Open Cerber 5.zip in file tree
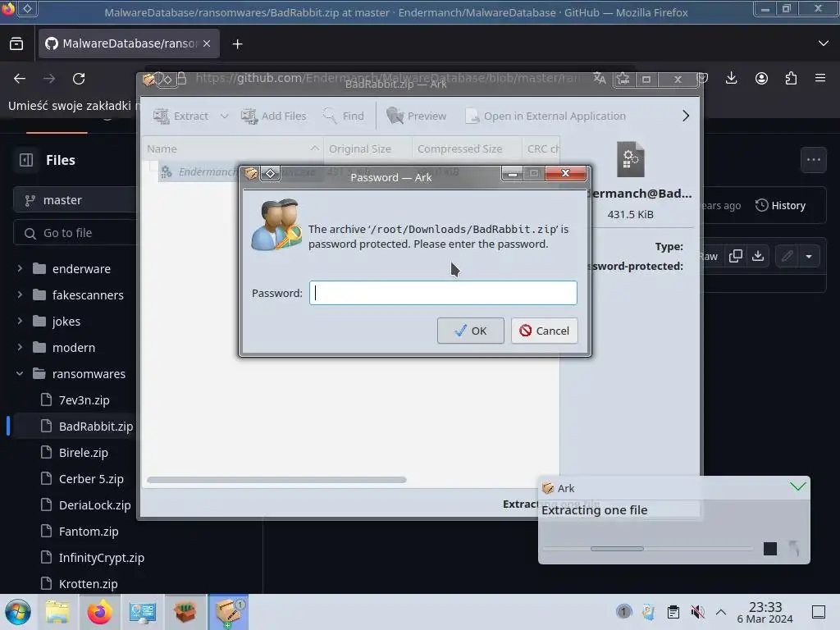The width and height of the screenshot is (840, 630). pos(90,479)
